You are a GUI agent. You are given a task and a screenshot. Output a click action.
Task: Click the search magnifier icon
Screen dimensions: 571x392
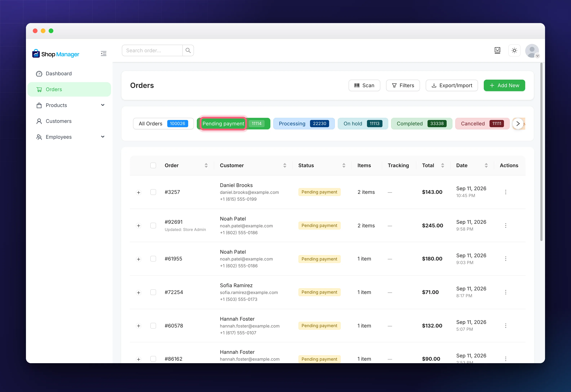pyautogui.click(x=188, y=50)
